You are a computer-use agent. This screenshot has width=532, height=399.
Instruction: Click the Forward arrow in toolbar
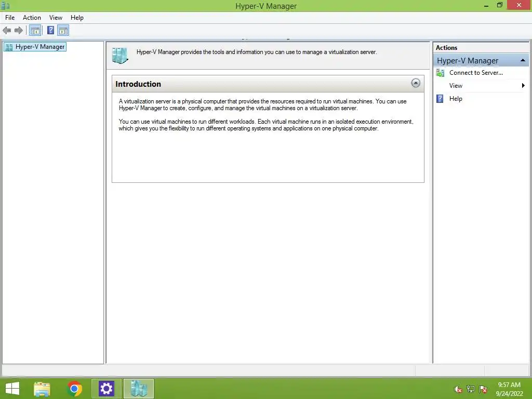click(19, 31)
